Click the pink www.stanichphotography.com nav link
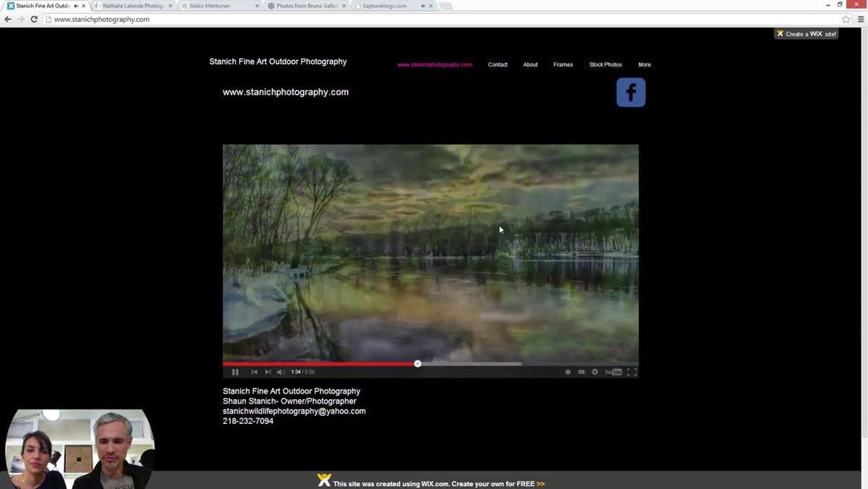 (x=435, y=64)
